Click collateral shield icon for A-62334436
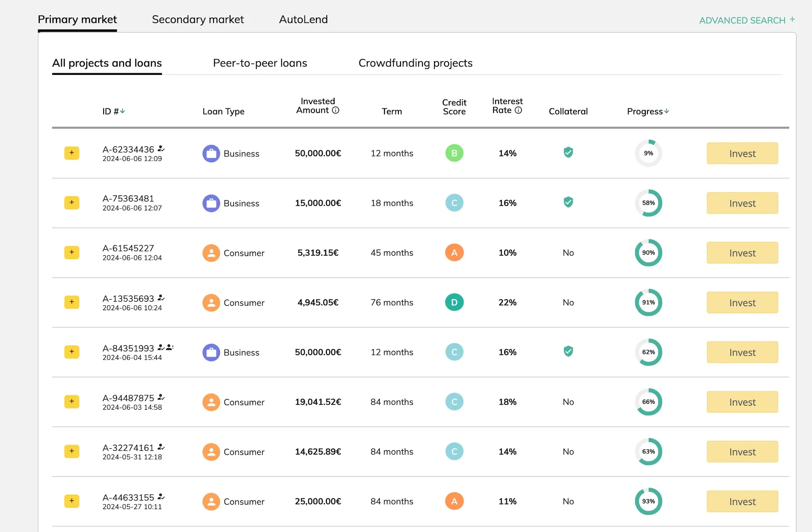The width and height of the screenshot is (812, 532). tap(568, 152)
